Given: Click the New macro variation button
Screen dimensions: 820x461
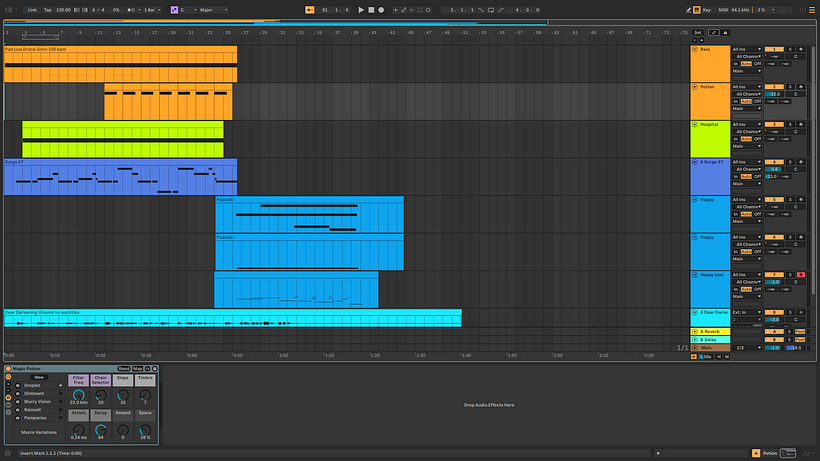Looking at the screenshot, I should (x=39, y=377).
